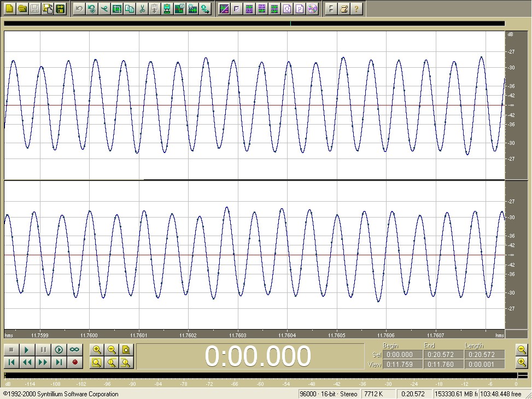This screenshot has width=532, height=399.
Task: Click the middle green-purple waveform effect icon
Action: [261, 9]
